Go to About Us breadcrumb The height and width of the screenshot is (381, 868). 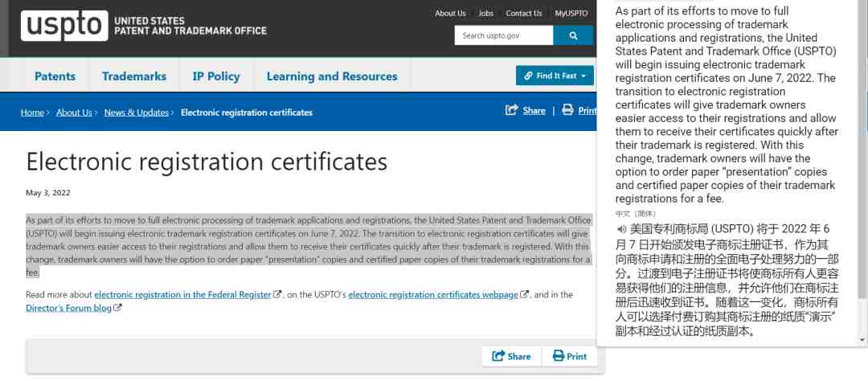(74, 113)
